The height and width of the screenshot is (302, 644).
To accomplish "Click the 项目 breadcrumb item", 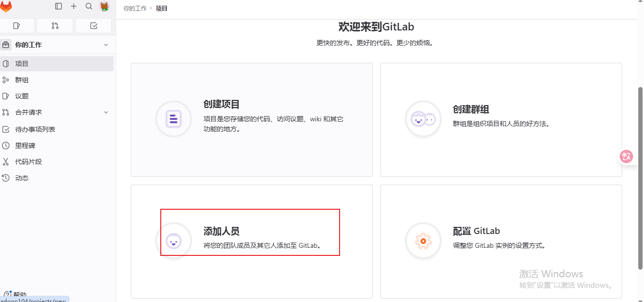I will (x=162, y=8).
